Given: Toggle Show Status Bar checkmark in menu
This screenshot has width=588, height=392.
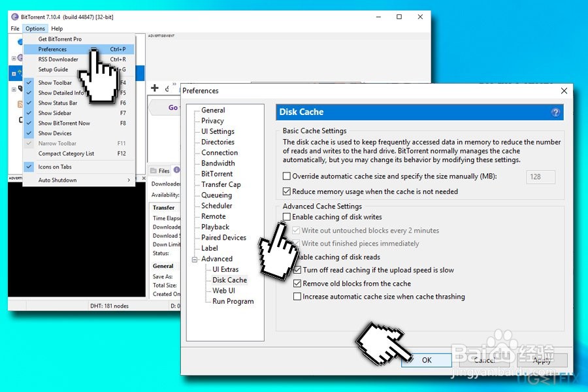Looking at the screenshot, I should click(x=29, y=103).
